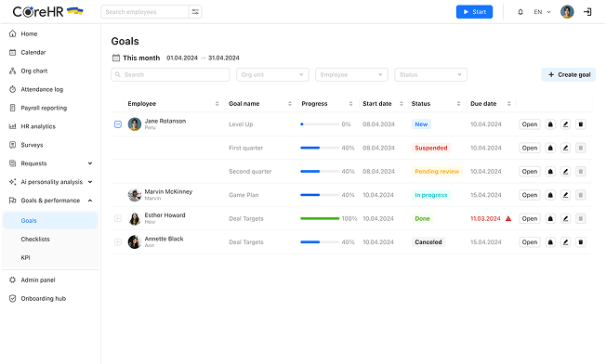Collapse the Jane Rotanson goals group

click(118, 124)
